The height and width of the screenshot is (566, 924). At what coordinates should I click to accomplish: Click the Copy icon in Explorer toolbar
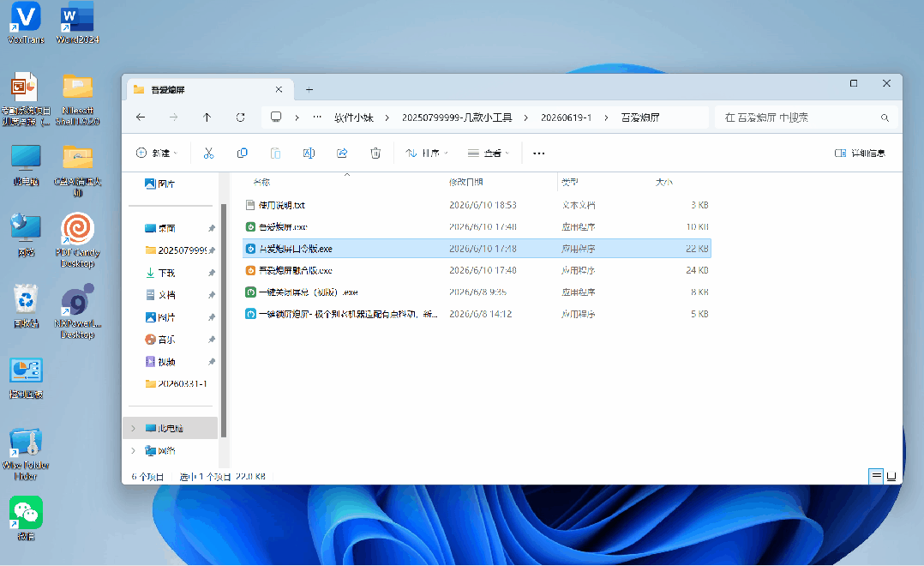(x=243, y=154)
